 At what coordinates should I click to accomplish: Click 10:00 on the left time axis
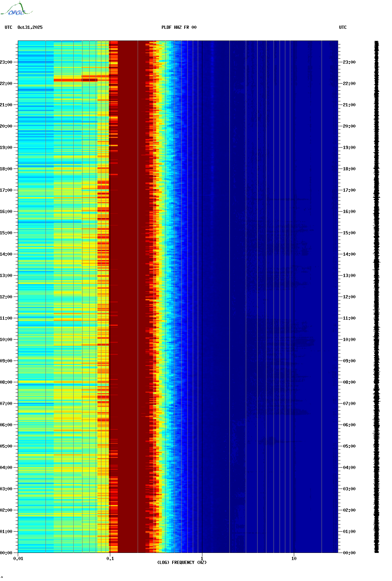(x=6, y=340)
